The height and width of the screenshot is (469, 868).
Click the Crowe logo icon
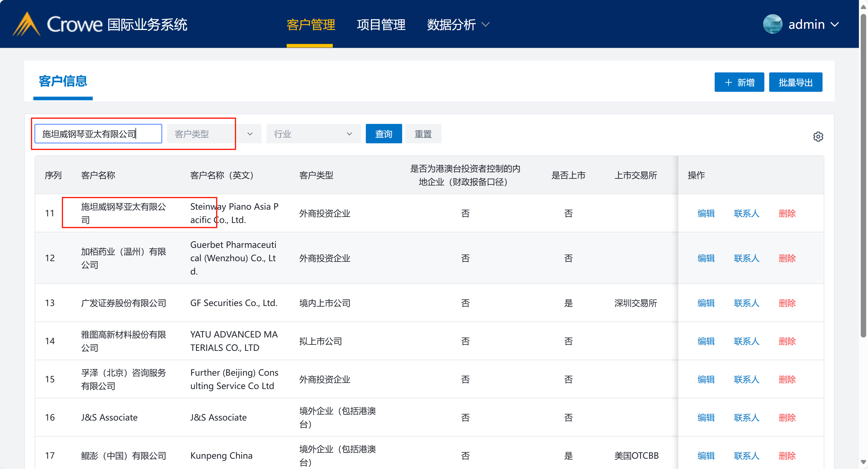[x=26, y=24]
